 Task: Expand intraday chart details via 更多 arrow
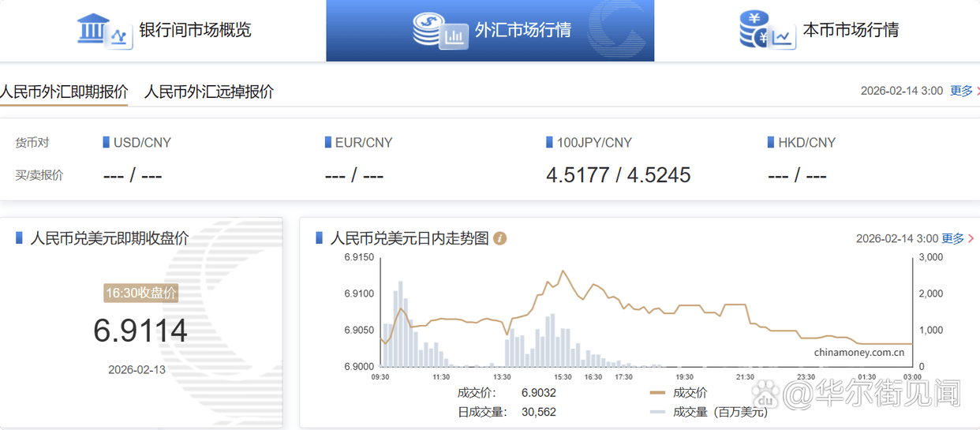pyautogui.click(x=957, y=238)
